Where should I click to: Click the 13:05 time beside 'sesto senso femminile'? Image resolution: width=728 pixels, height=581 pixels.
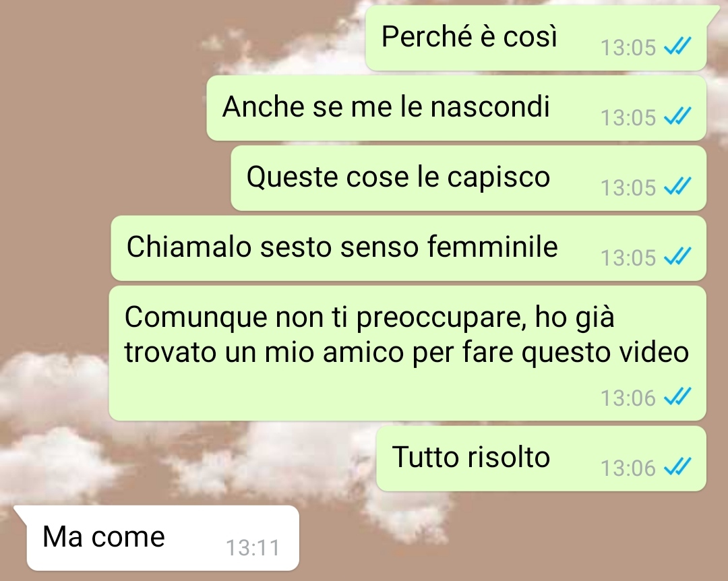click(628, 258)
